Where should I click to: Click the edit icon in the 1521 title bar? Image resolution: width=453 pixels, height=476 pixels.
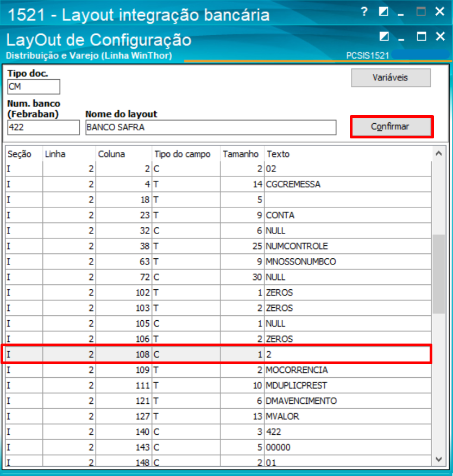coord(383,12)
